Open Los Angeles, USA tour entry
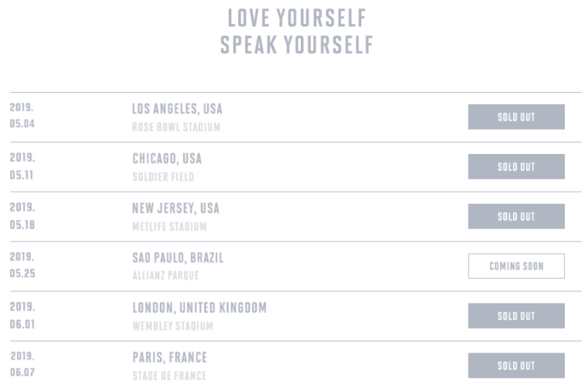The image size is (588, 387). [x=177, y=109]
